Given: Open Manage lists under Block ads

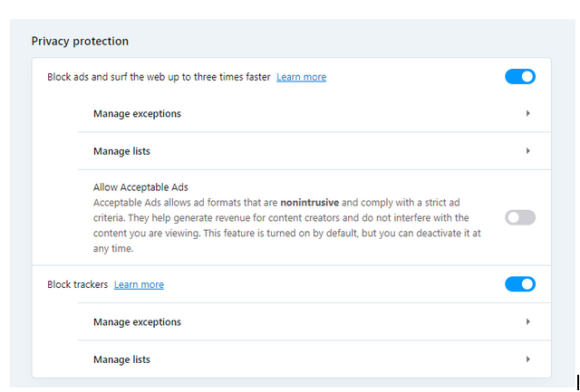Looking at the screenshot, I should [314, 151].
